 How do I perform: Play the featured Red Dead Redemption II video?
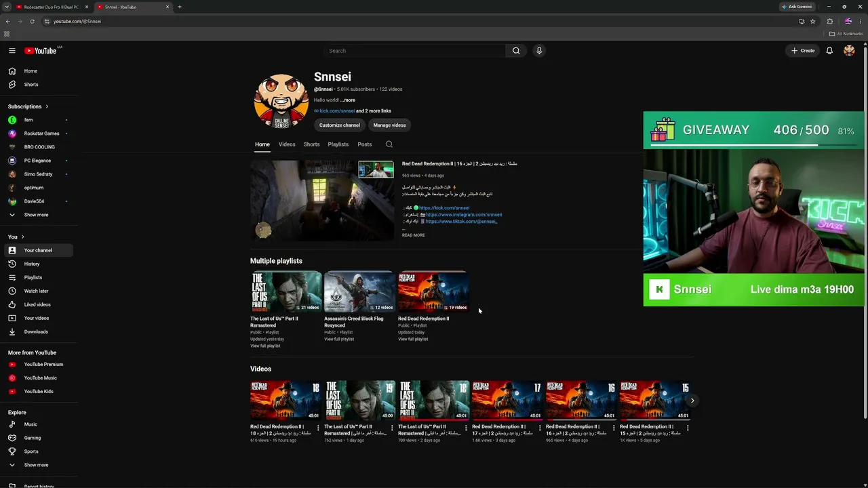pos(322,201)
